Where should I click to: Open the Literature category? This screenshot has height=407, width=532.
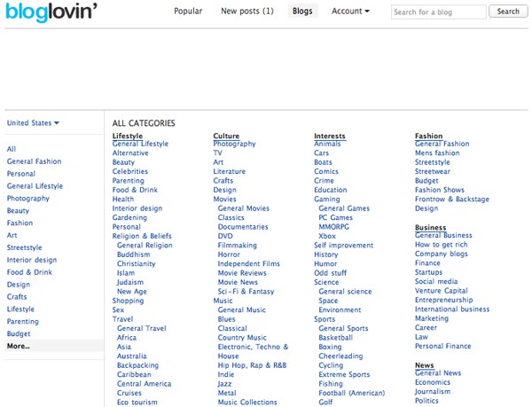tap(229, 171)
